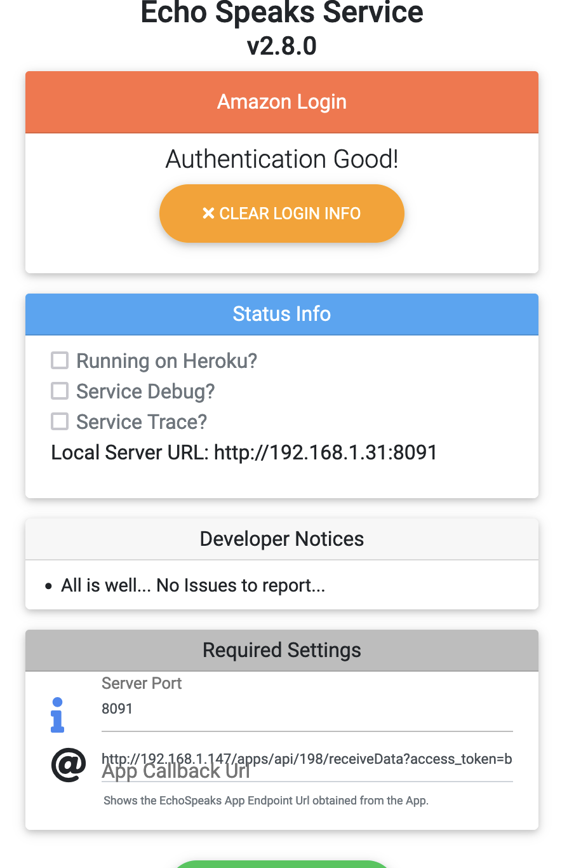The width and height of the screenshot is (588, 868).
Task: Click the Authentication Good! message
Action: [x=282, y=159]
